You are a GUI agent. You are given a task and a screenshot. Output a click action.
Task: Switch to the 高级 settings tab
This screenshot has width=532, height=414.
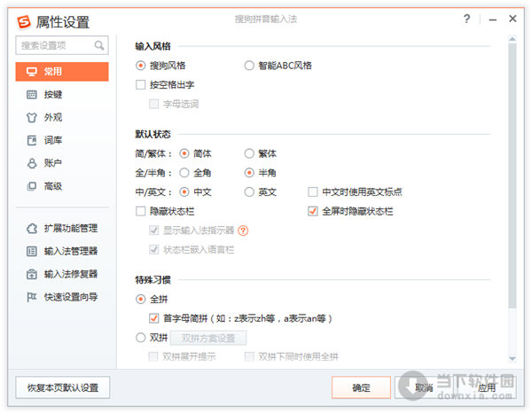(x=62, y=186)
